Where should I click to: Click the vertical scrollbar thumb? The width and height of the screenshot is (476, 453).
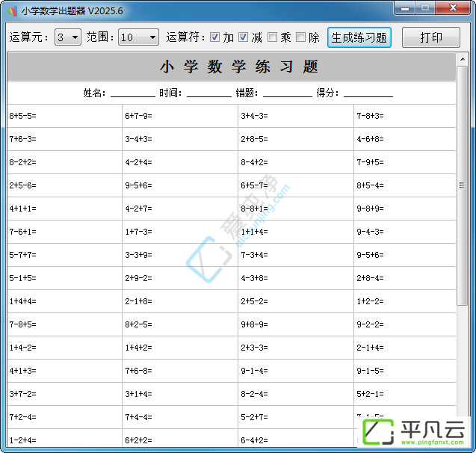(463, 185)
